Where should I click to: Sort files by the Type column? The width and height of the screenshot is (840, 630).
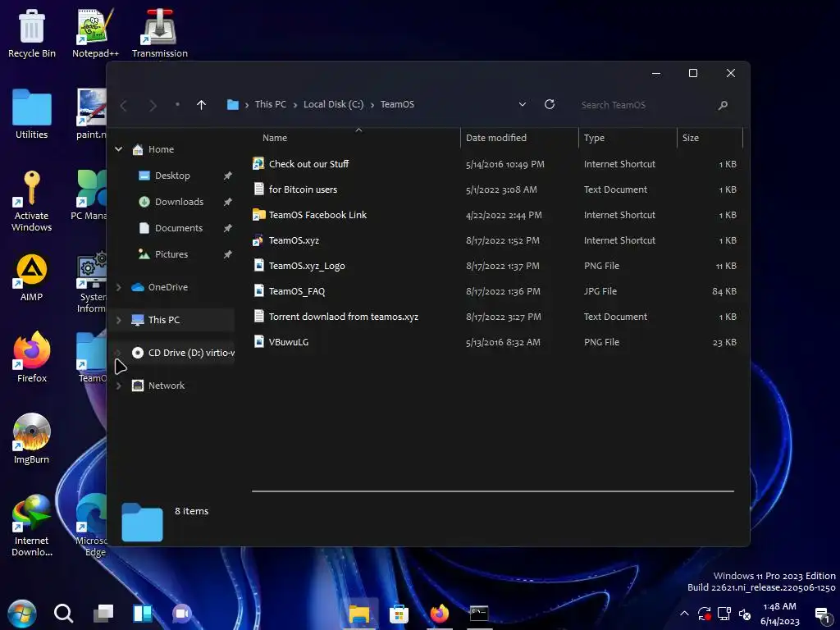click(x=628, y=138)
